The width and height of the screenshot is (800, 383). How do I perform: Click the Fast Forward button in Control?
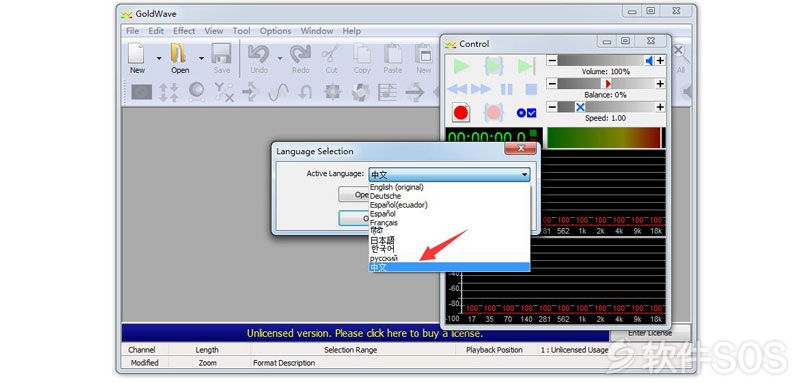coord(481,90)
